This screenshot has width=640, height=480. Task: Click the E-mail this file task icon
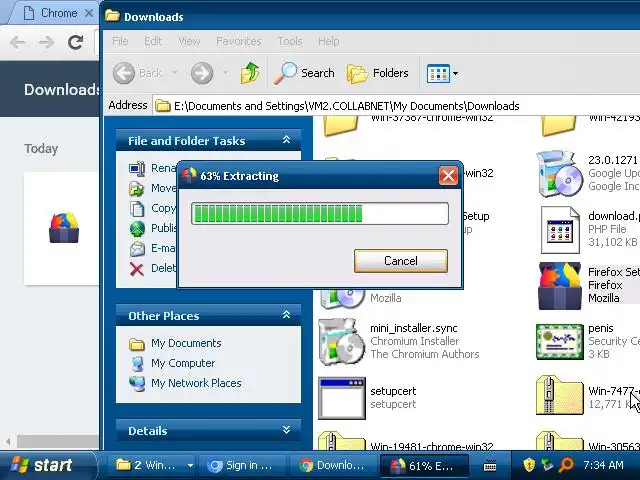click(137, 248)
